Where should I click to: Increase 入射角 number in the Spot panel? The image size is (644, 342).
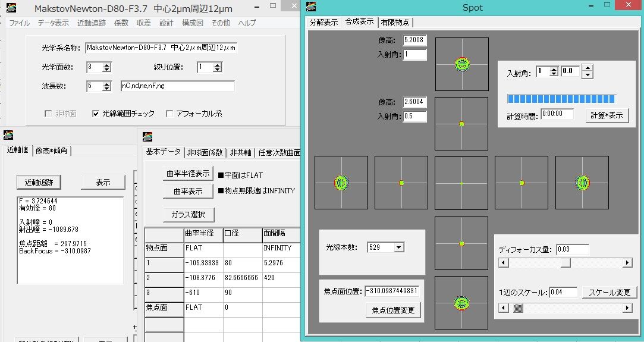[x=554, y=69]
